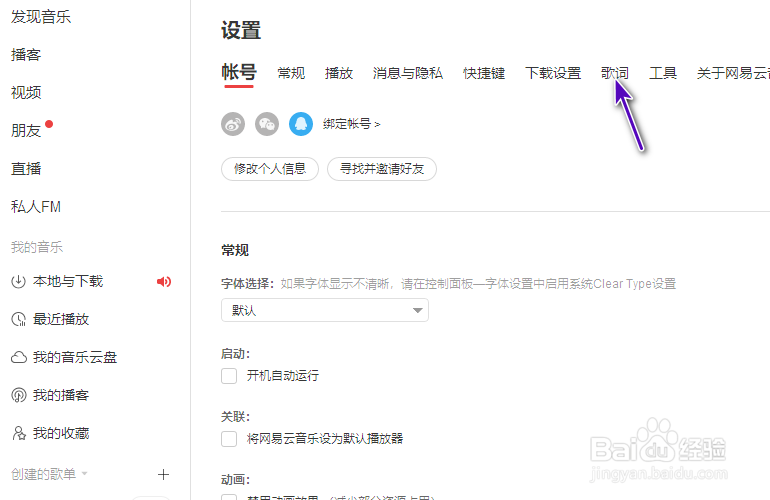Switch to the 歌词 tab
Screen dimensions: 770x500
[615, 73]
